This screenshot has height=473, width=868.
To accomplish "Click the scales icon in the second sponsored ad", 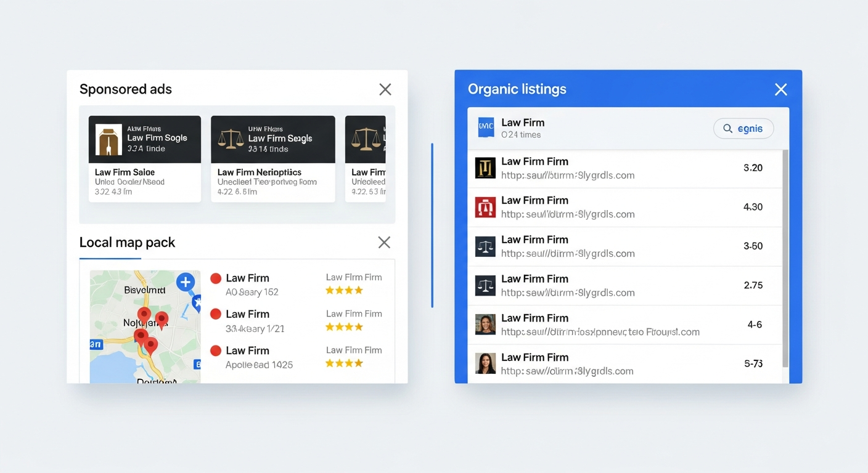I will pyautogui.click(x=231, y=139).
